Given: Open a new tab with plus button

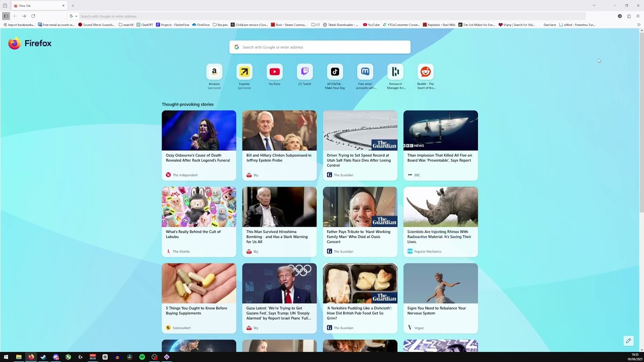Looking at the screenshot, I should 73,6.
